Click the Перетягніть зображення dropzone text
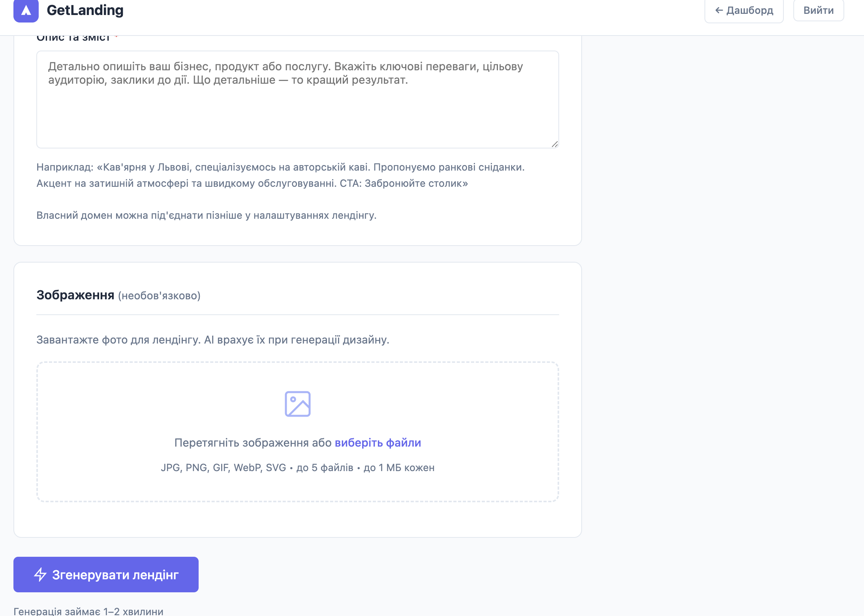The image size is (864, 616). point(253,443)
